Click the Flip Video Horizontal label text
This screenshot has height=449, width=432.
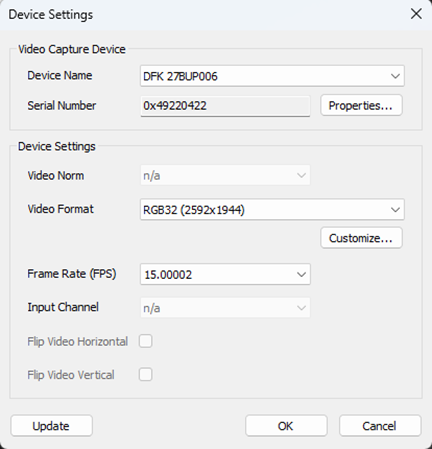tap(78, 342)
